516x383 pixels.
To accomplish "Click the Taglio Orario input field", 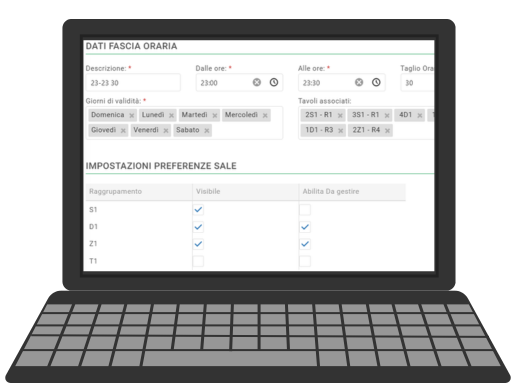I will tap(417, 83).
